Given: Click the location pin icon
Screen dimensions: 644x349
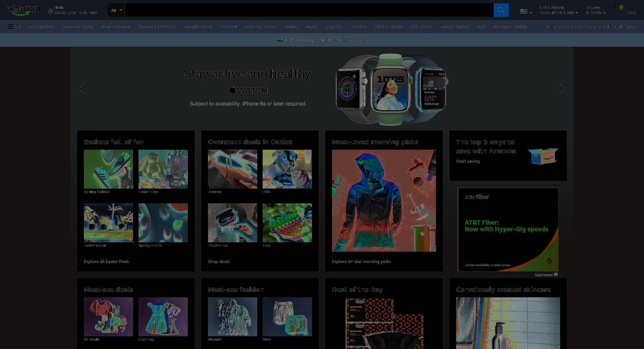Looking at the screenshot, I should 50,12.
